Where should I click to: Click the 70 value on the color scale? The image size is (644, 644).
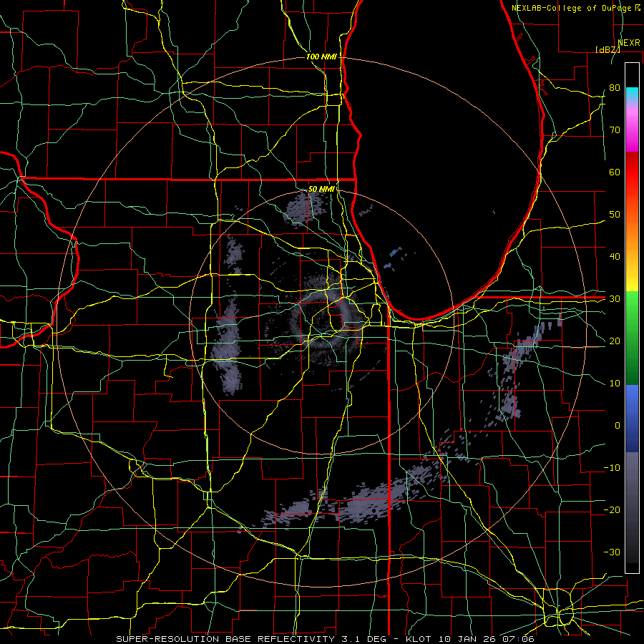615,130
